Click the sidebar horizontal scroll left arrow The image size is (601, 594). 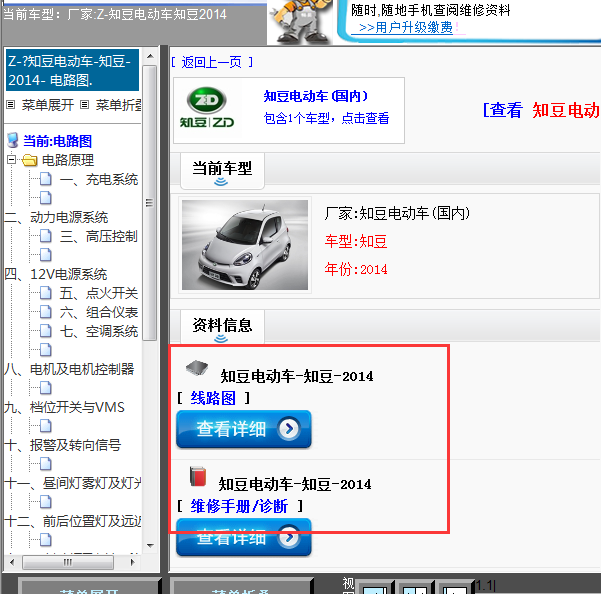(12, 563)
